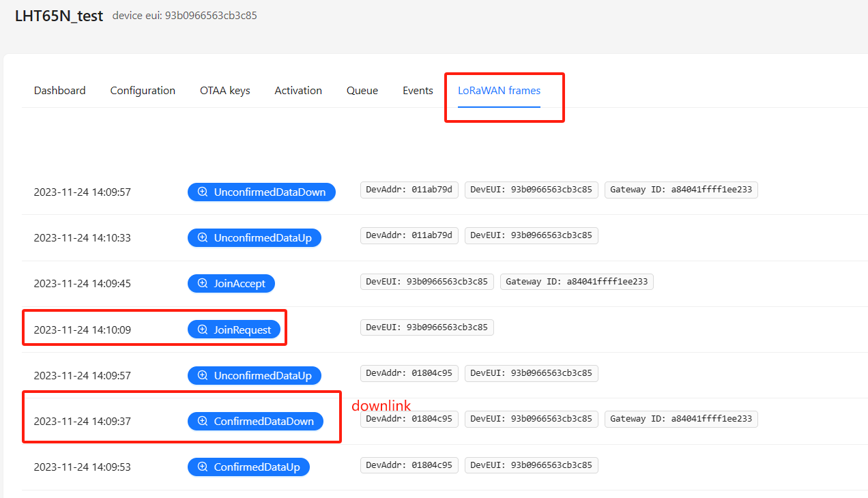Open the Dashboard tab

pyautogui.click(x=59, y=90)
